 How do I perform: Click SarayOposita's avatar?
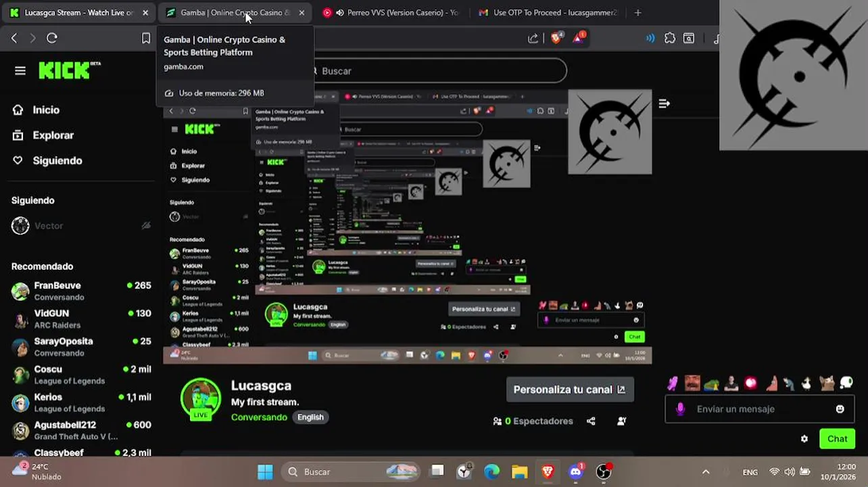point(21,347)
